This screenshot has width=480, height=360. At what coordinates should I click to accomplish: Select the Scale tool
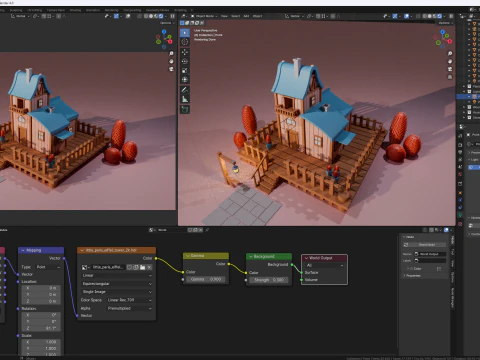pos(185,70)
